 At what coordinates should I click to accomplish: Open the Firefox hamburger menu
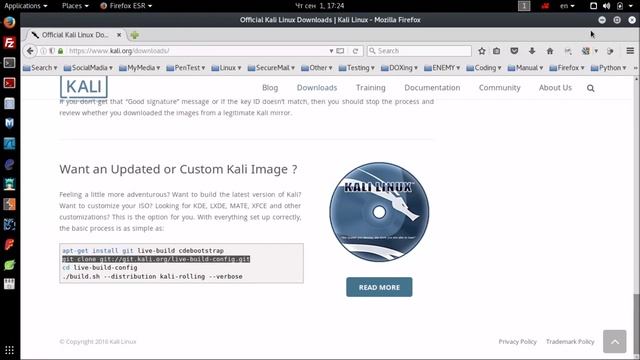630,51
